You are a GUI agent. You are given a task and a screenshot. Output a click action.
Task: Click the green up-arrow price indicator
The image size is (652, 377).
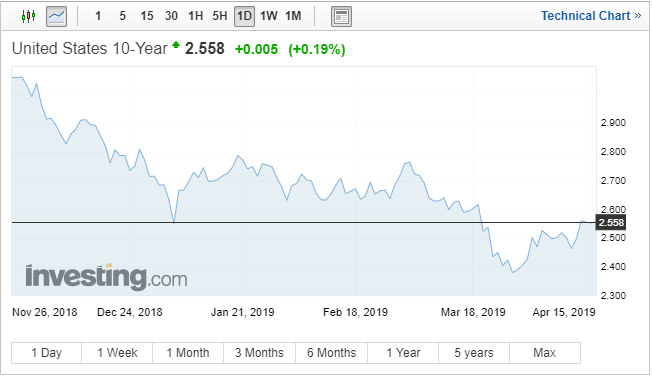176,44
